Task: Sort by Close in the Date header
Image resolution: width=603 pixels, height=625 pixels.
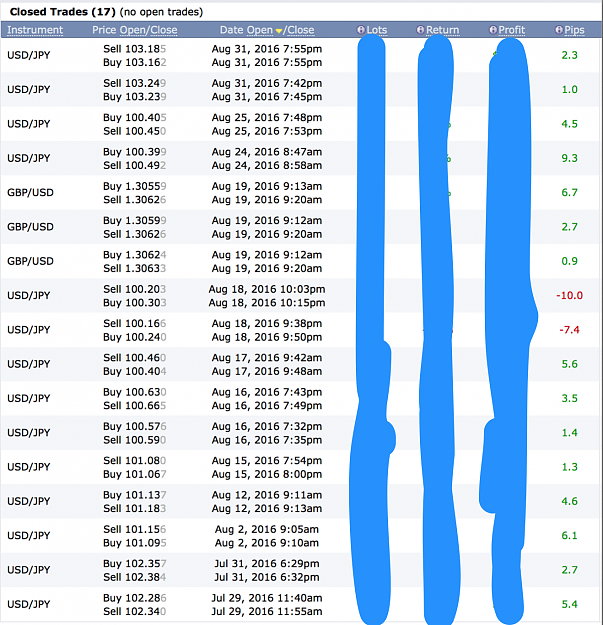Action: [301, 30]
